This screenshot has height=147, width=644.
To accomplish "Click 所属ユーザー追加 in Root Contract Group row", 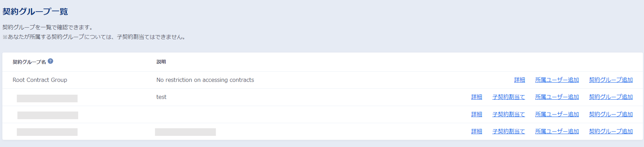I will (557, 80).
